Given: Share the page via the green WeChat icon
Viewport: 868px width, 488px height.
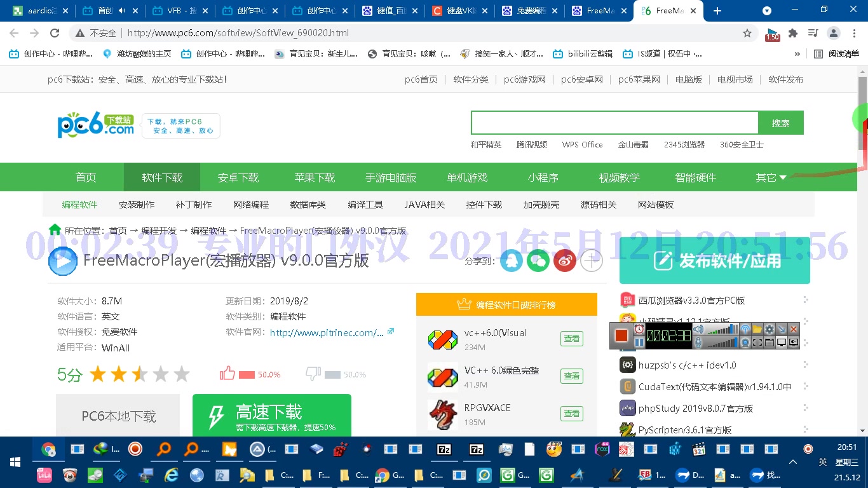Looking at the screenshot, I should [x=538, y=261].
